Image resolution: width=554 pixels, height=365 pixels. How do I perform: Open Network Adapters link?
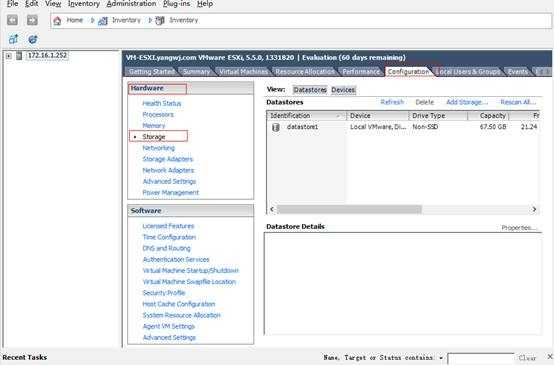coord(168,170)
